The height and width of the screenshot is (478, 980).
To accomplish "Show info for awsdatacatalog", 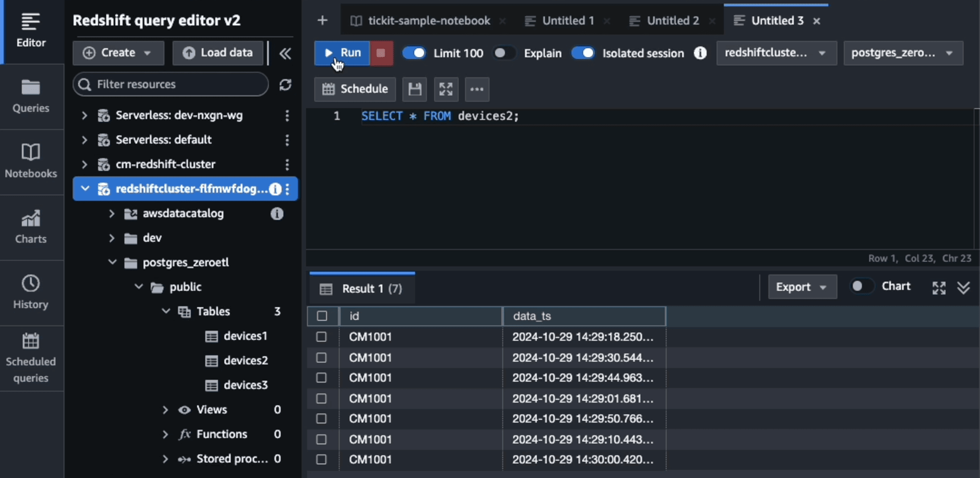I will click(x=277, y=213).
